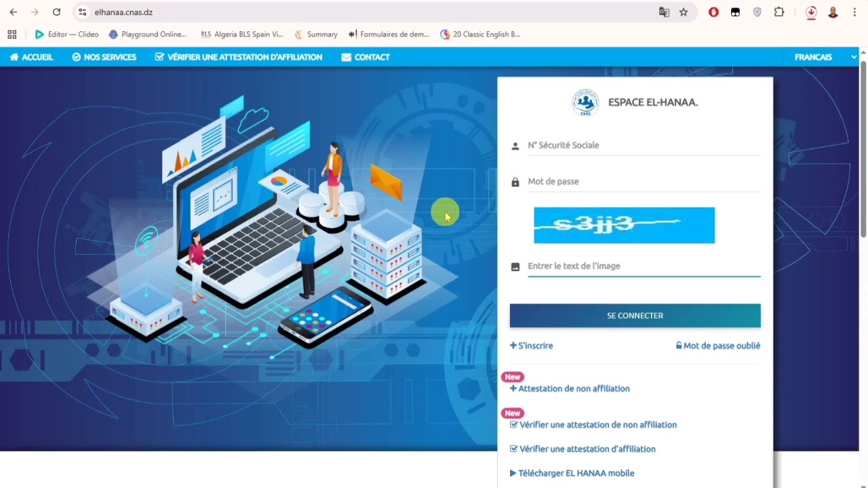Reload the page with the refresh icon
Screen dimensions: 868x488
click(x=57, y=12)
